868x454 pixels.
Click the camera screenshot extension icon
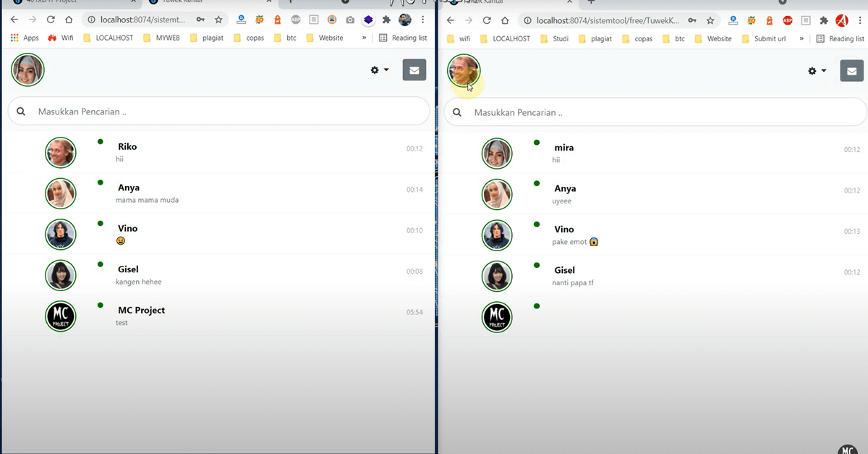pyautogui.click(x=349, y=20)
